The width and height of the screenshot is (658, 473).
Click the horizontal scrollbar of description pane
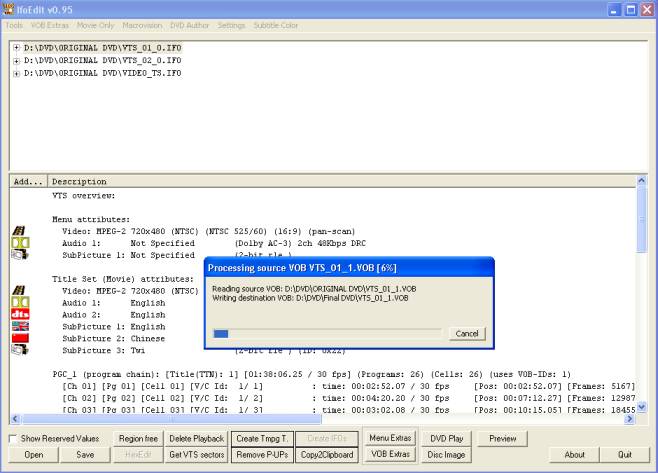coord(323,419)
